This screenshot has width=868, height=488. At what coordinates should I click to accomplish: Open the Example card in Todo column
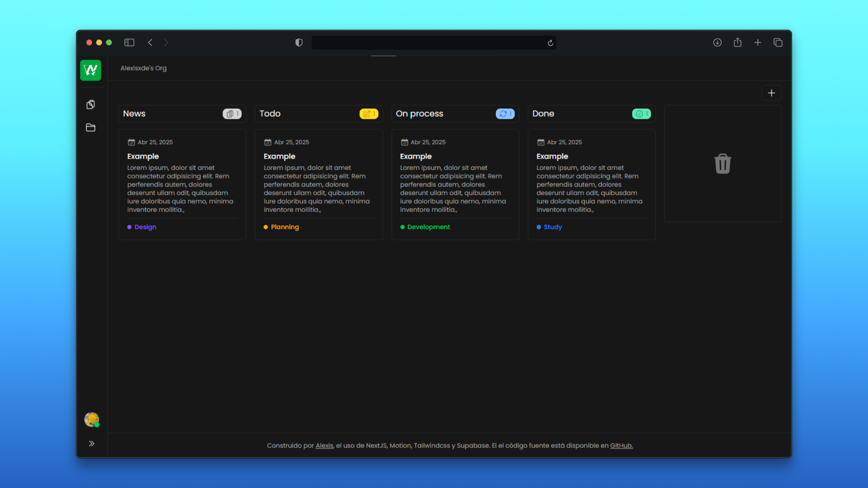point(318,184)
